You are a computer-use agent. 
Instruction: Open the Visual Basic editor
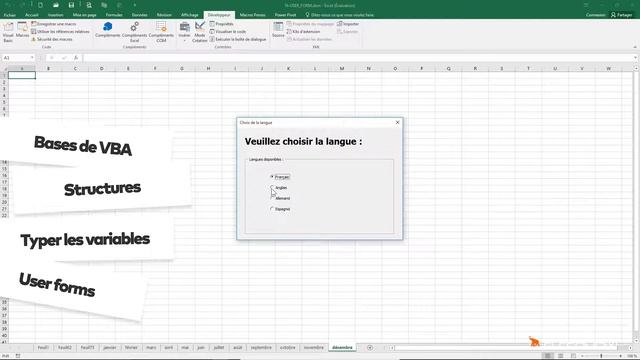(8, 32)
